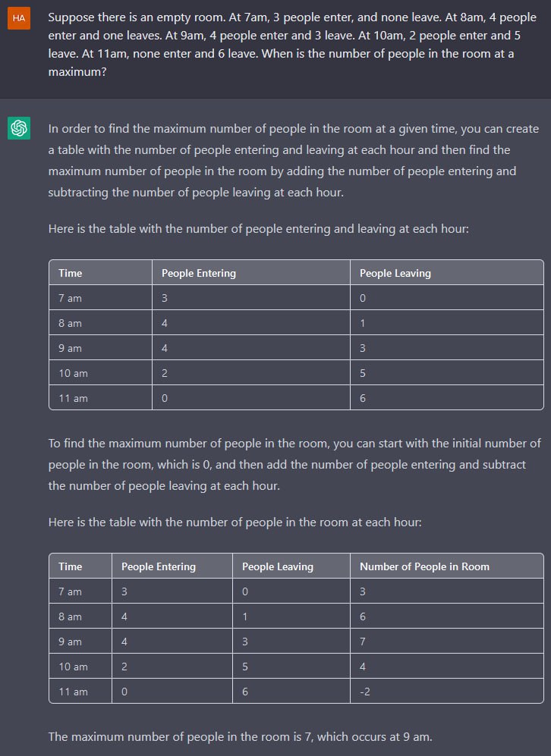Click the '9 am' cell in second table
This screenshot has width=551, height=756.
point(80,642)
